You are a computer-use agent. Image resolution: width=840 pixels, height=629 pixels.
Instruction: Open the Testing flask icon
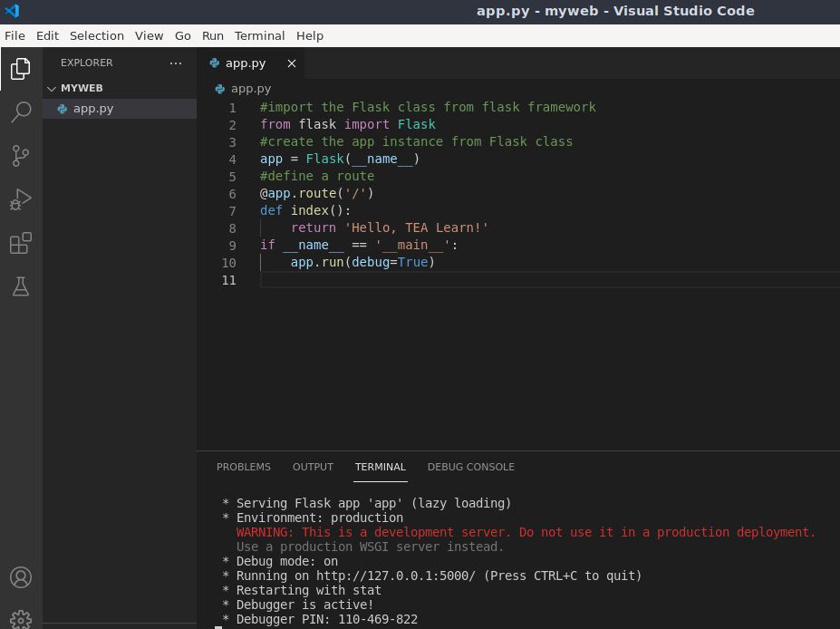pos(20,286)
